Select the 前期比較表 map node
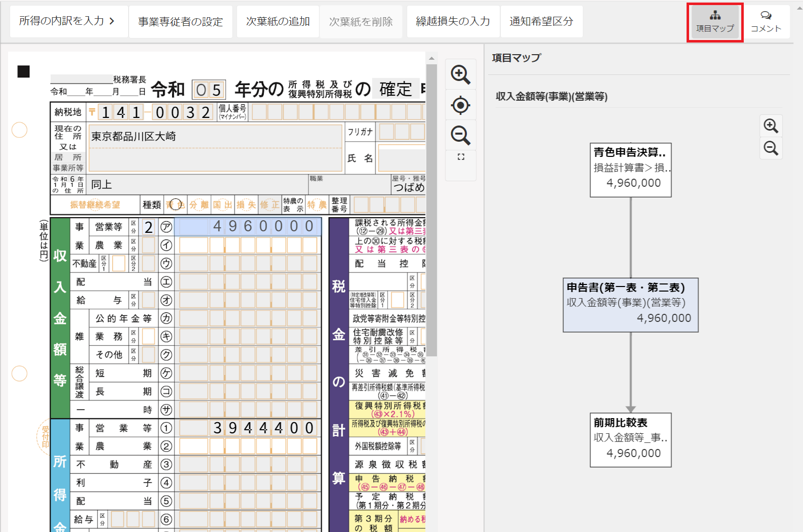This screenshot has height=532, width=803. click(630, 440)
